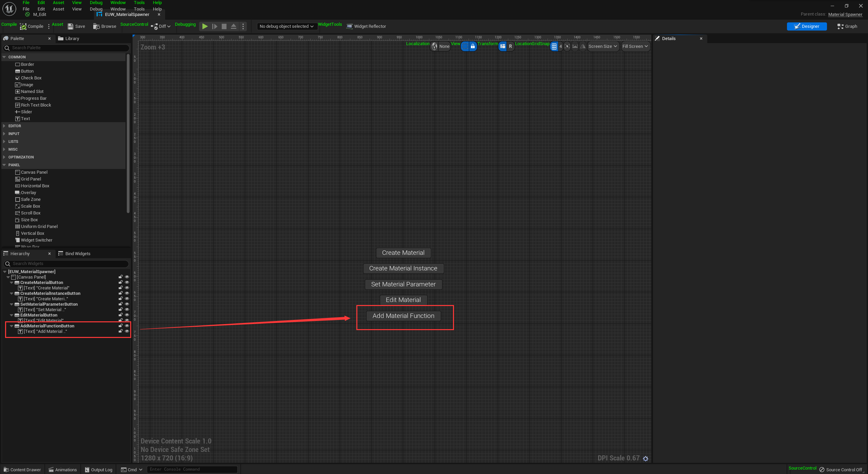Open the Widget Reflector tool
This screenshot has width=868, height=474.
(366, 26)
